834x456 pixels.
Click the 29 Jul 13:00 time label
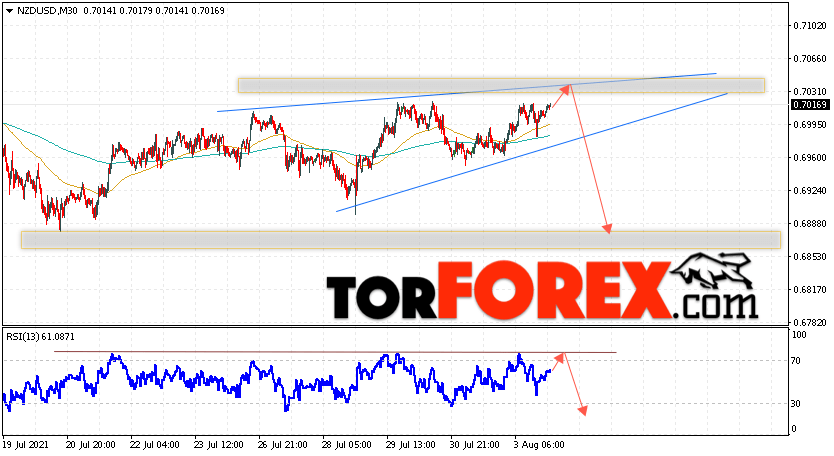pyautogui.click(x=411, y=444)
